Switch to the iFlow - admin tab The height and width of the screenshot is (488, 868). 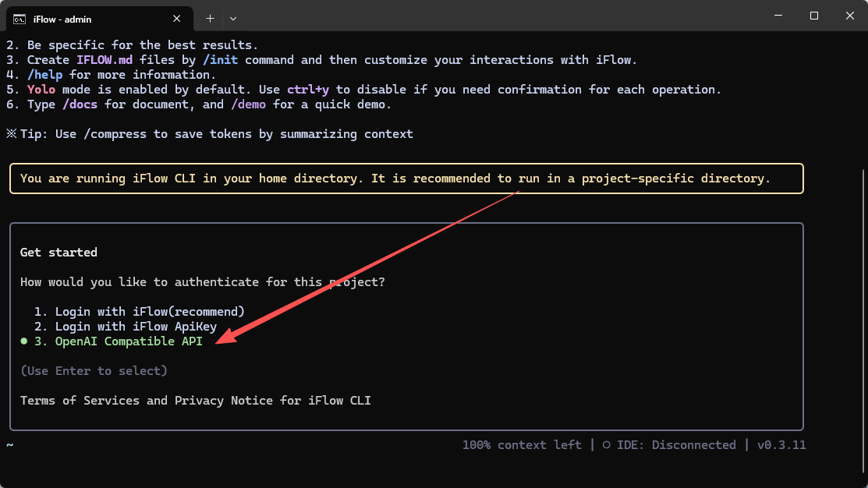(x=86, y=17)
